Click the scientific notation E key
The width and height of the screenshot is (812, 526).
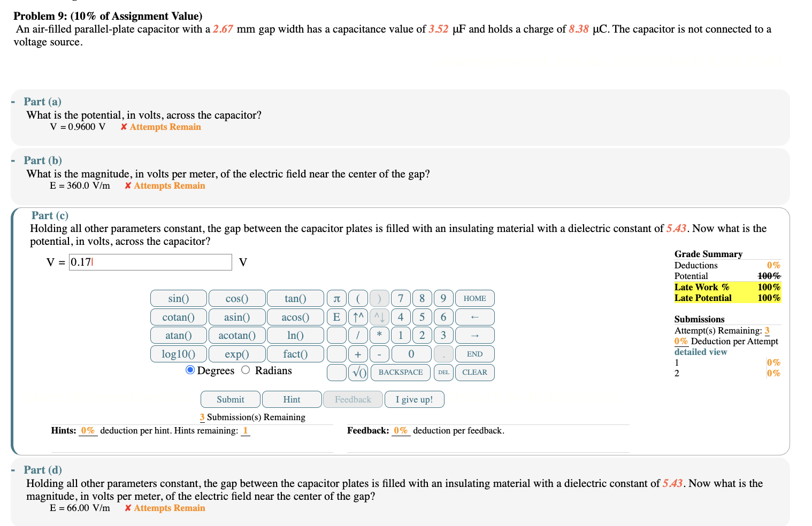336,316
